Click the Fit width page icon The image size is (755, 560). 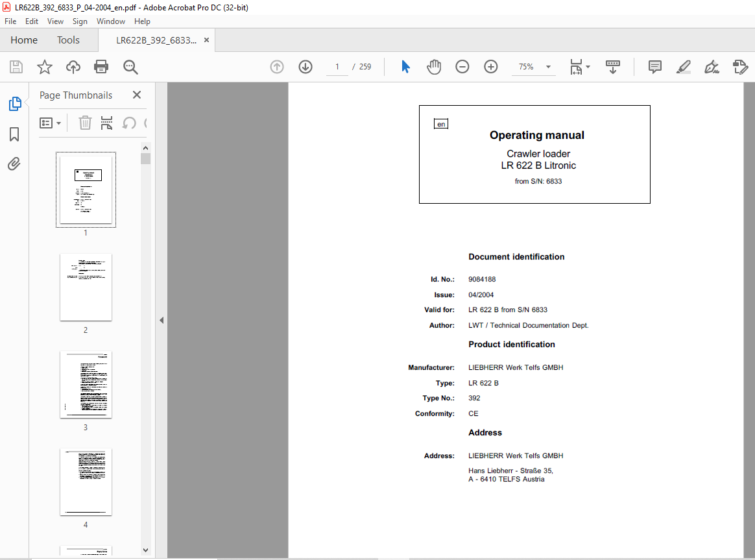pos(576,67)
